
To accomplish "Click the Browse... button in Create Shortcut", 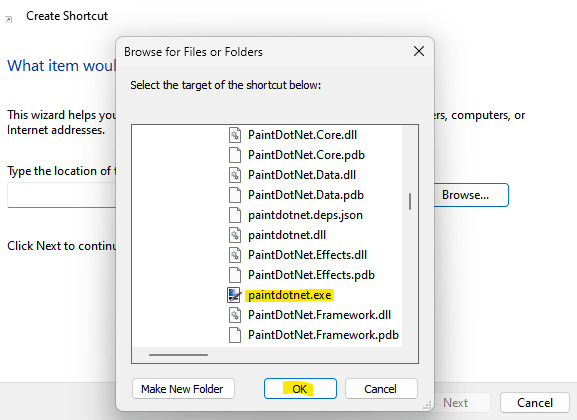I will (x=471, y=195).
